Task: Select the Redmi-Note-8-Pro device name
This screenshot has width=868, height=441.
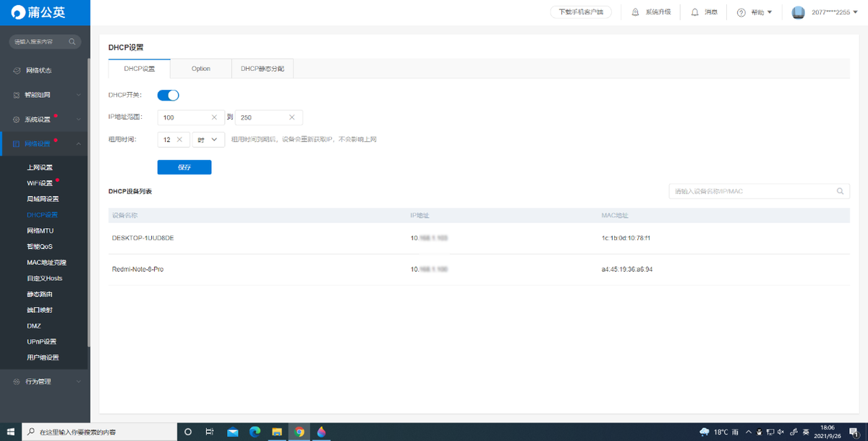Action: [x=137, y=269]
